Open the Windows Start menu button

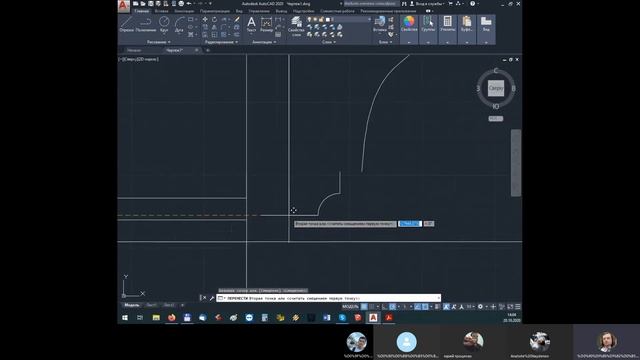125,317
